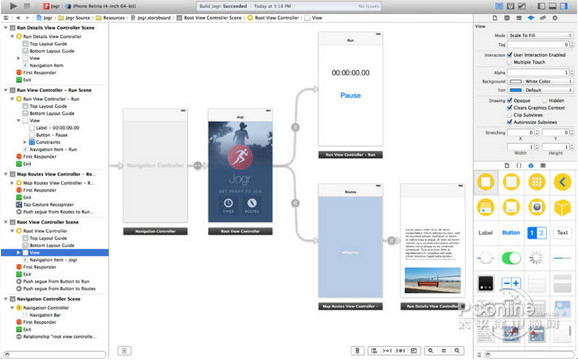This screenshot has width=578, height=360.
Task: Select Table View Controller object in library
Action: tap(511, 182)
